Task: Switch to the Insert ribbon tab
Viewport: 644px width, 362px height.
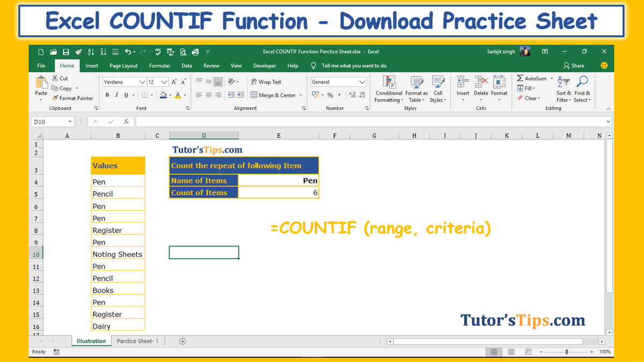Action: [x=92, y=65]
